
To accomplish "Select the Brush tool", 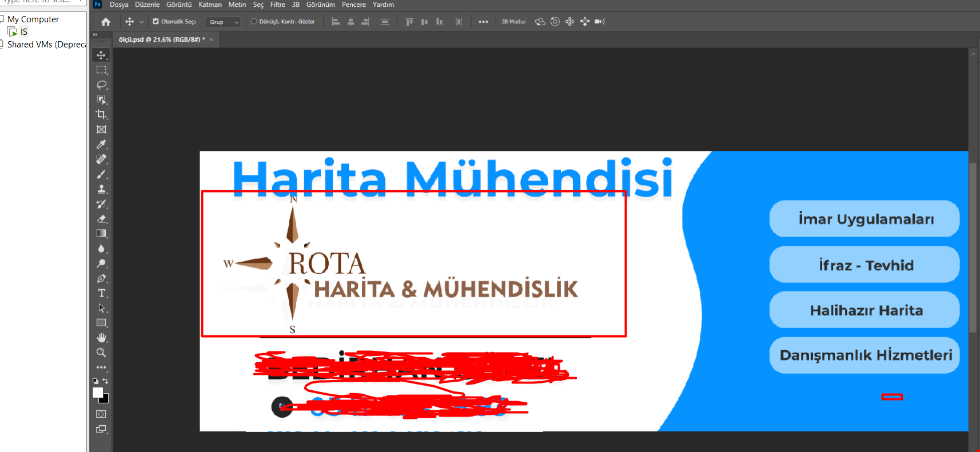I will pyautogui.click(x=101, y=174).
